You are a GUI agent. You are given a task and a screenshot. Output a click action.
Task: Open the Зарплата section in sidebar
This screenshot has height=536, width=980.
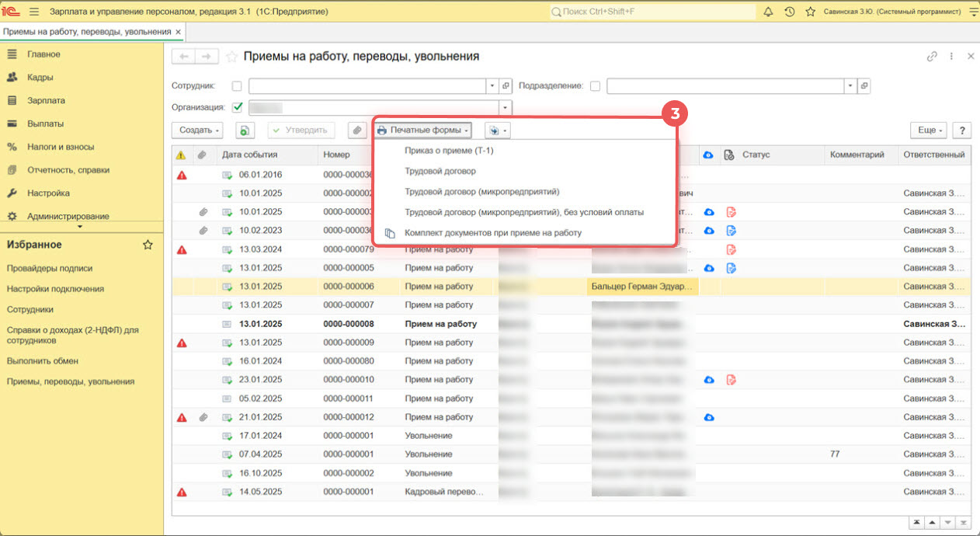(46, 100)
